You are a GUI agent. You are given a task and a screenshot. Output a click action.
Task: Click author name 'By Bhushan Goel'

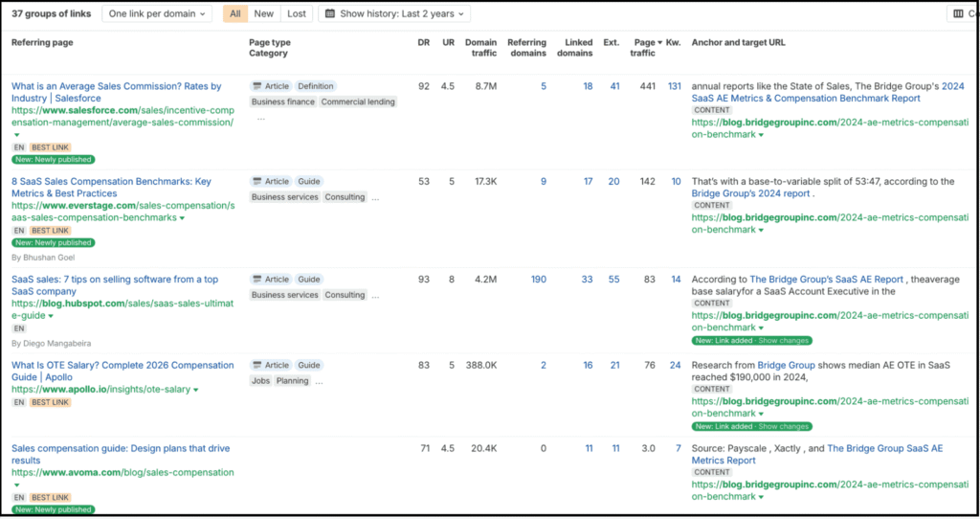point(43,258)
